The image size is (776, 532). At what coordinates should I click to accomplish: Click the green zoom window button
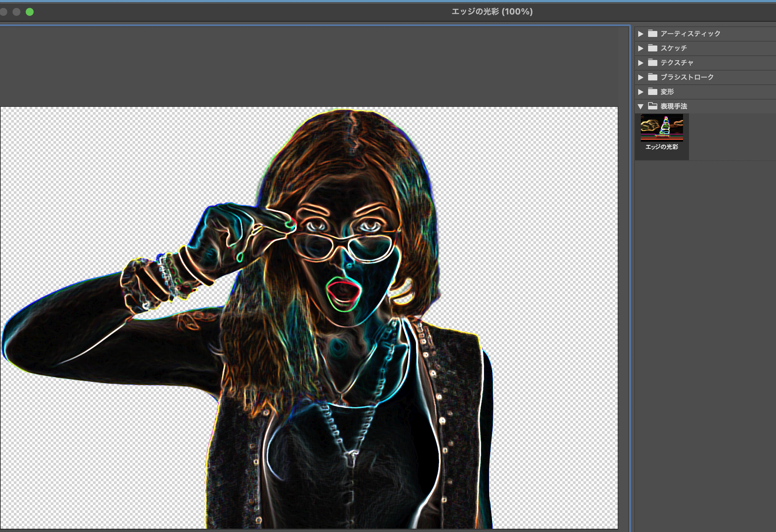pyautogui.click(x=30, y=12)
